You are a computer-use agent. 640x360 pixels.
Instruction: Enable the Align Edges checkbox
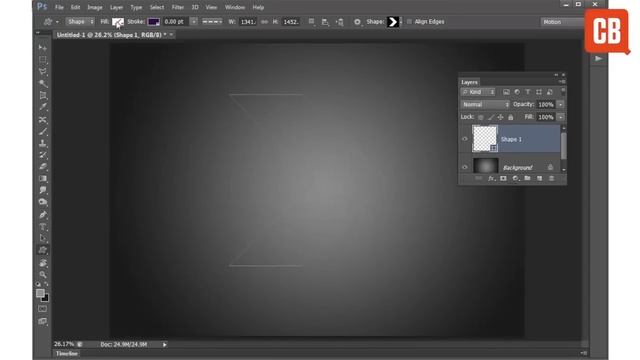pyautogui.click(x=409, y=22)
